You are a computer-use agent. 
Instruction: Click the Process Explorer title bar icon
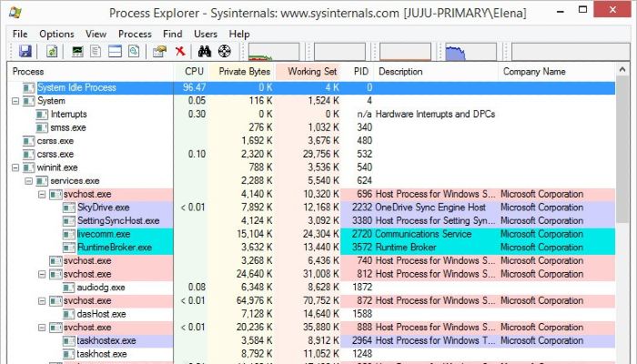point(15,12)
